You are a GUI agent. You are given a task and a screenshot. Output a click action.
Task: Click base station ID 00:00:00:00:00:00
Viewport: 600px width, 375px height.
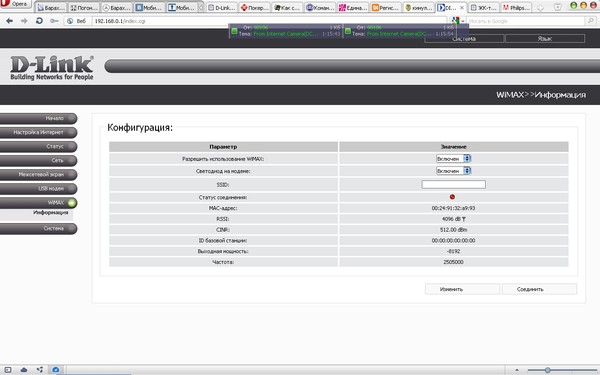pos(453,241)
